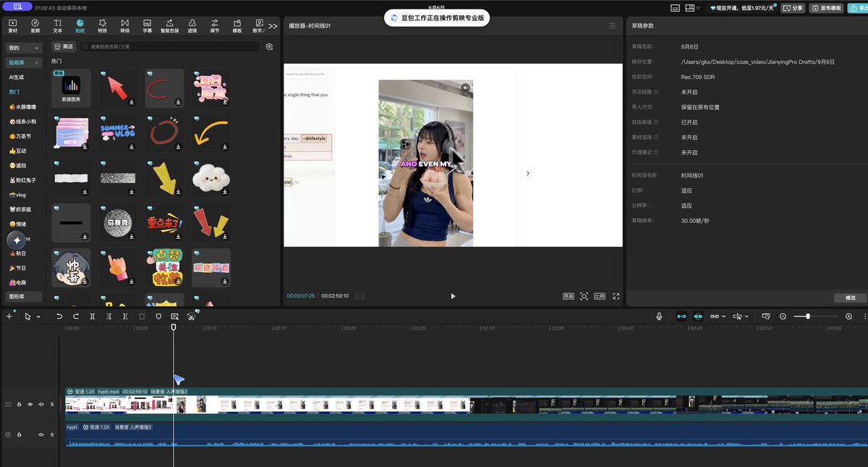Download the SUMMER VLOG sticker
This screenshot has width=868, height=467.
[x=131, y=146]
